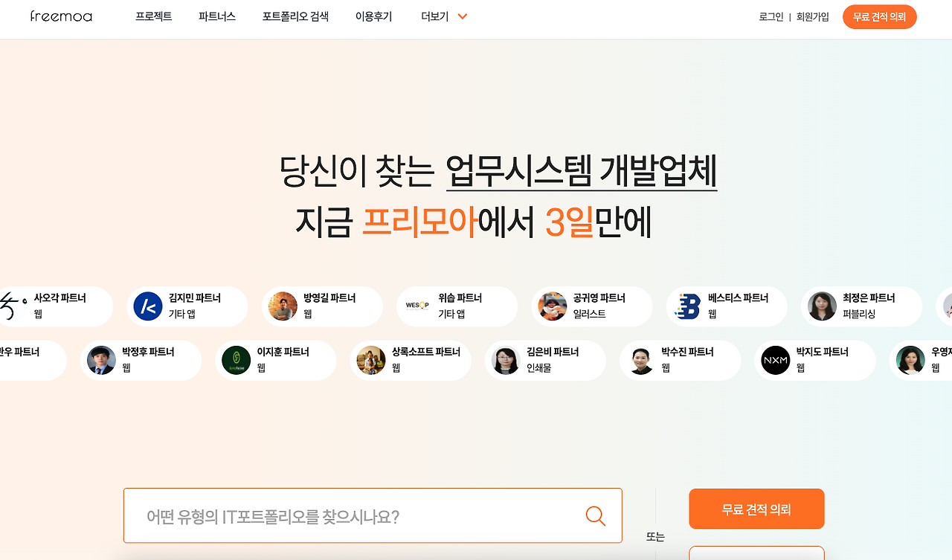Screen dimensions: 952x560
Task: Click the 퍼블리싱 category under 최정은 파트너
Action: point(859,314)
